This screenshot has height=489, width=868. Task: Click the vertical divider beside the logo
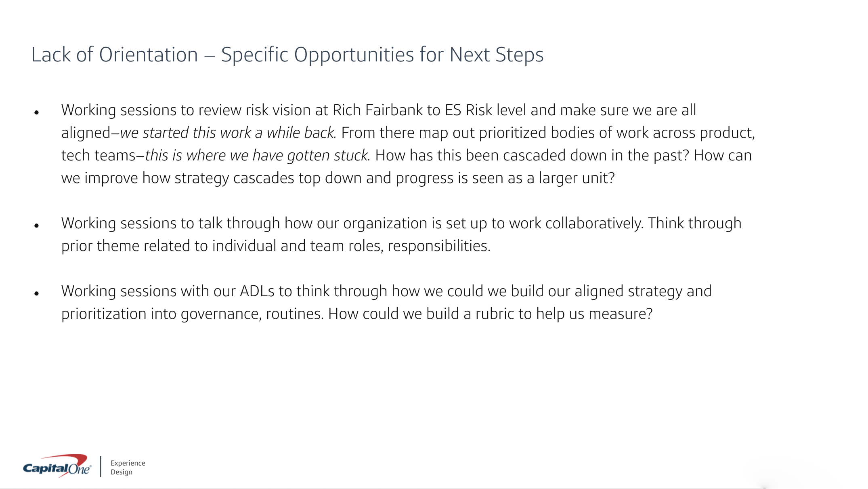coord(101,467)
